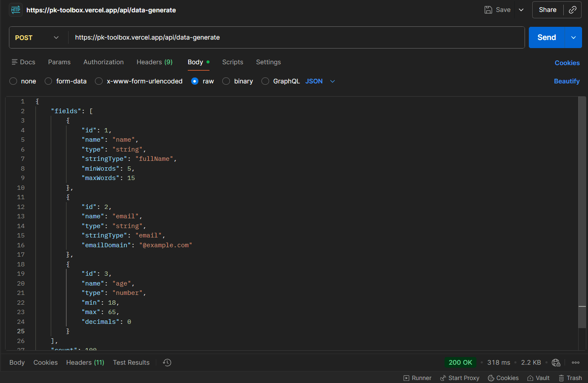Image resolution: width=588 pixels, height=383 pixels.
Task: Select x-www-form-urlencoded body type
Action: [99, 81]
